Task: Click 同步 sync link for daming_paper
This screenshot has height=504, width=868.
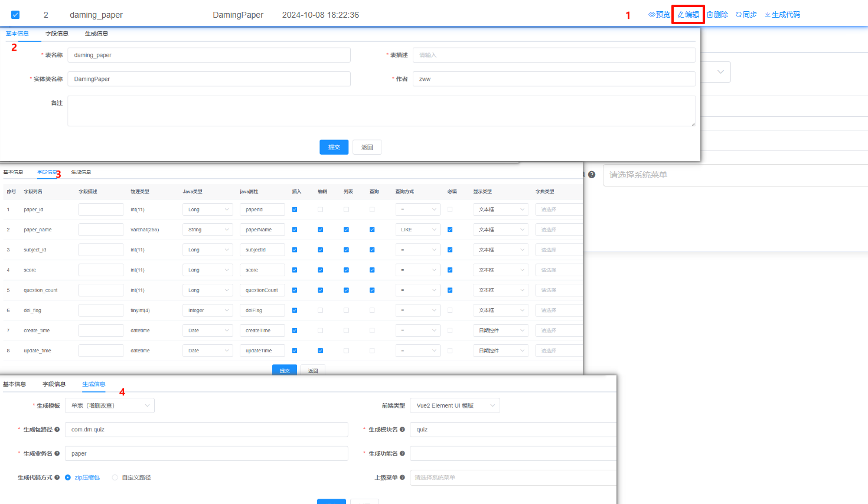Action: click(x=746, y=15)
